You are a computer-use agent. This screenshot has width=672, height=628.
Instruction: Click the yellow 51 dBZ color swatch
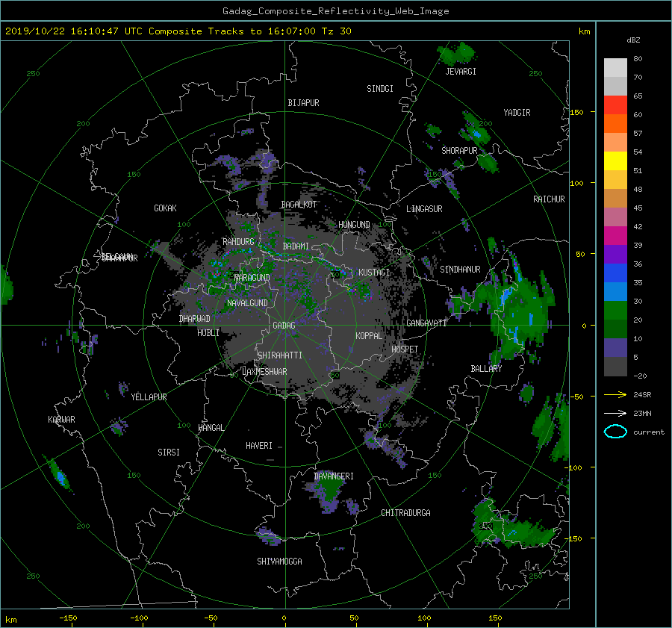tap(615, 161)
